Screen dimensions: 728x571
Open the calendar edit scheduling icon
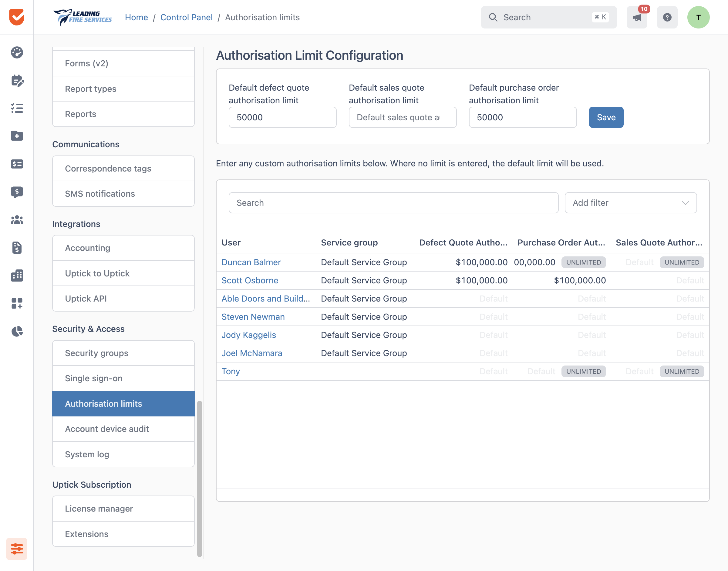(17, 80)
